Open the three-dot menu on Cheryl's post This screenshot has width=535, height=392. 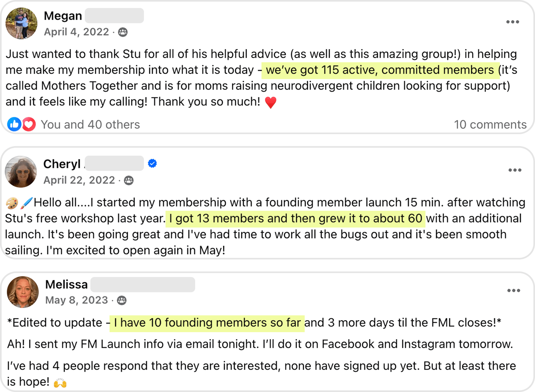(515, 170)
